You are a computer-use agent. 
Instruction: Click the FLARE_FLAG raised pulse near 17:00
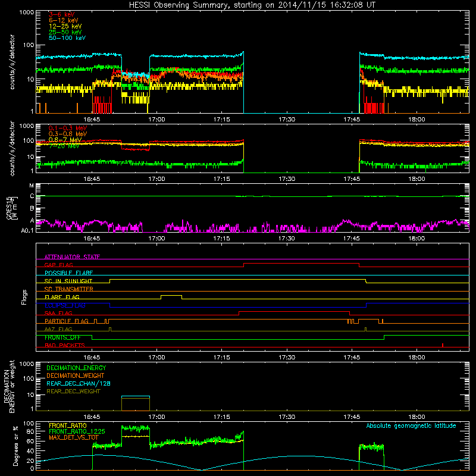[171, 296]
